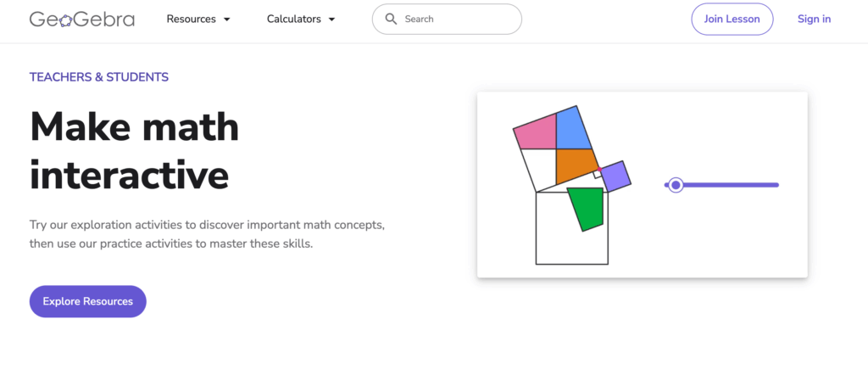Screen dimensions: 868x375
Task: Open the Resources menu
Action: 191,19
